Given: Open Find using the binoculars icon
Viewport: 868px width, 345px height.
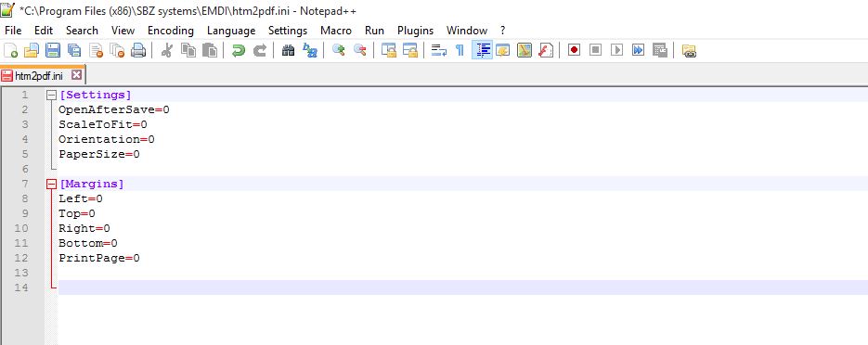Looking at the screenshot, I should 288,51.
